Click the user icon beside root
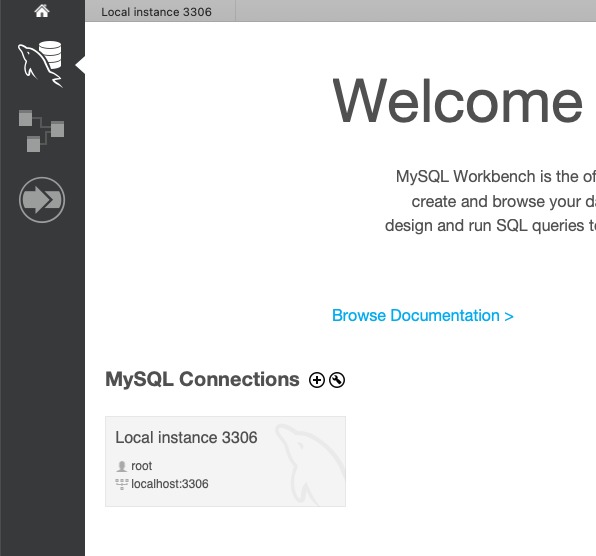 [122, 466]
